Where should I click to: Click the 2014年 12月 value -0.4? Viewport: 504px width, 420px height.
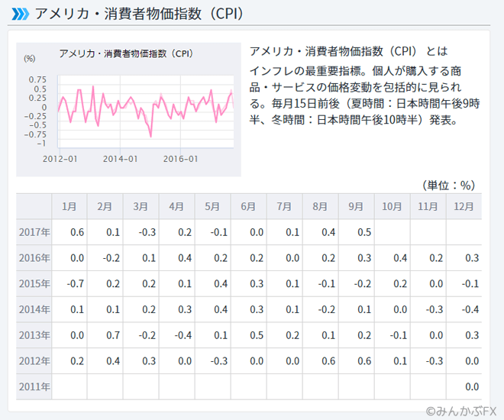(470, 309)
